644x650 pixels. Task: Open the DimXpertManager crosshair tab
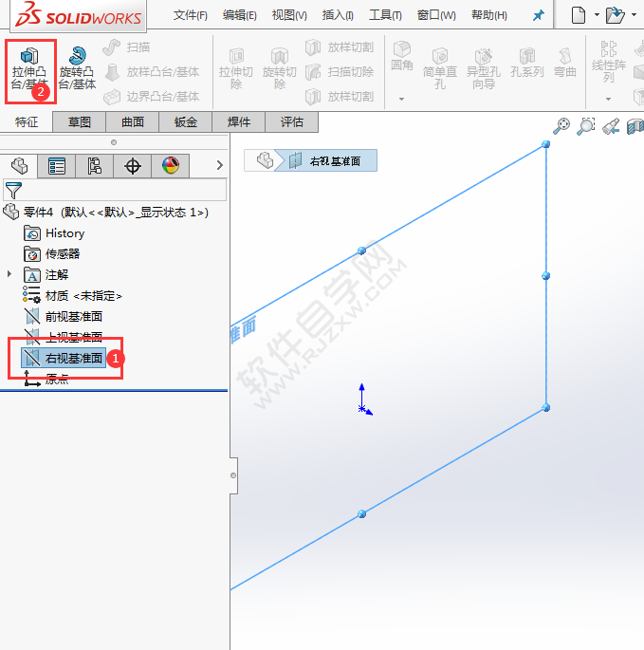coord(133,166)
